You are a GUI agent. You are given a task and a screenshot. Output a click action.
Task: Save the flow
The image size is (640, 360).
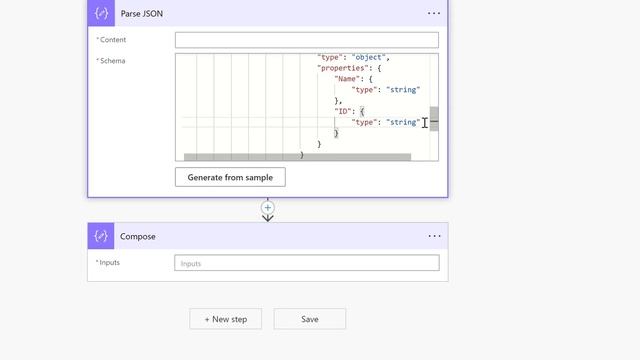[310, 319]
